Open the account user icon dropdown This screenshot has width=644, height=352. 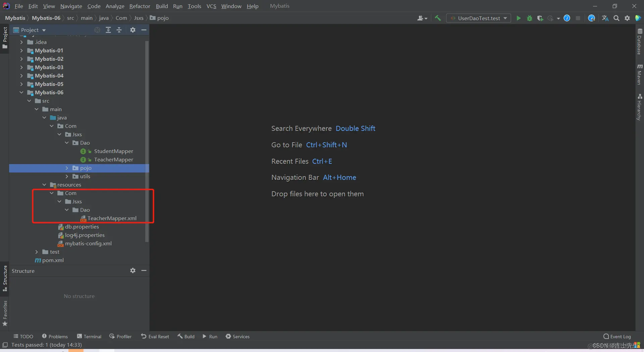pos(422,18)
